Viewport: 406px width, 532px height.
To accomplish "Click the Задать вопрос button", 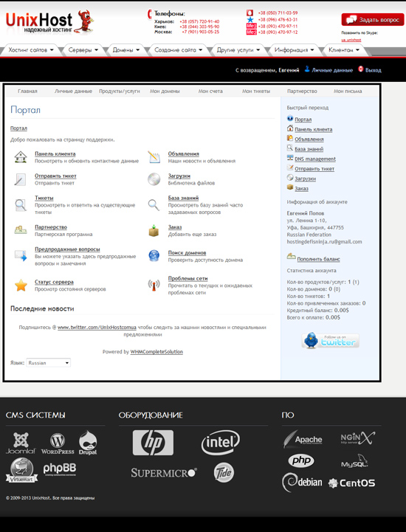I will click(x=373, y=20).
